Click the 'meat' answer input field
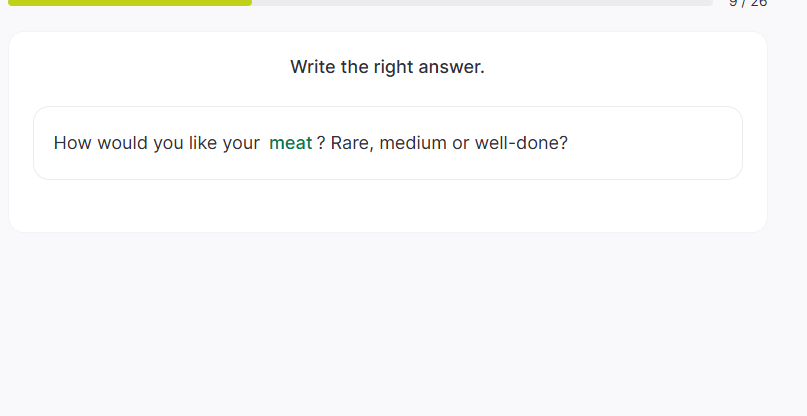 [291, 143]
